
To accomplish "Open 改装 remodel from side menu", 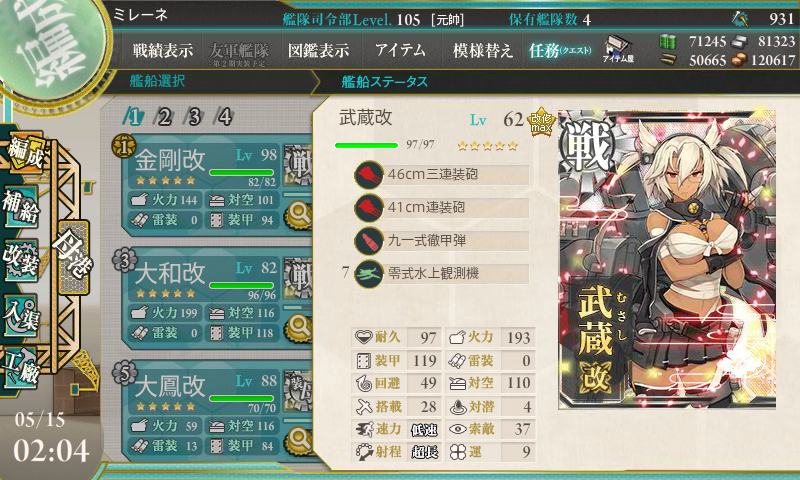I will pos(21,259).
